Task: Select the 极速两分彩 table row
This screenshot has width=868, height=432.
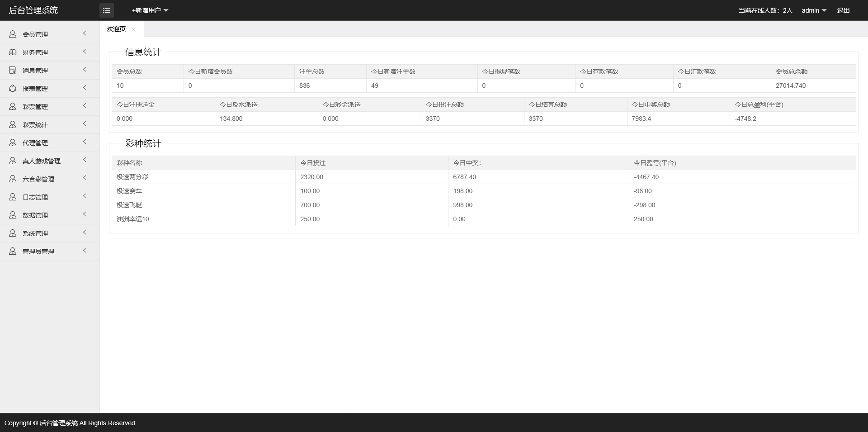Action: coord(132,177)
